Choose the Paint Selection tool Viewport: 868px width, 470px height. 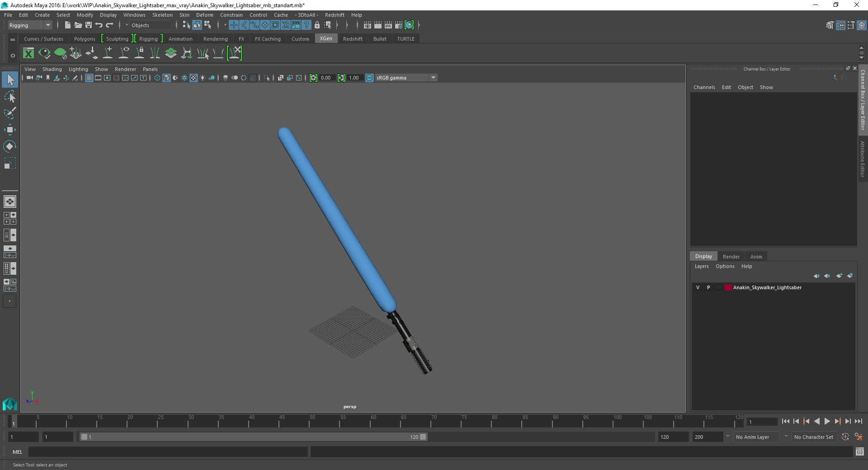click(10, 113)
